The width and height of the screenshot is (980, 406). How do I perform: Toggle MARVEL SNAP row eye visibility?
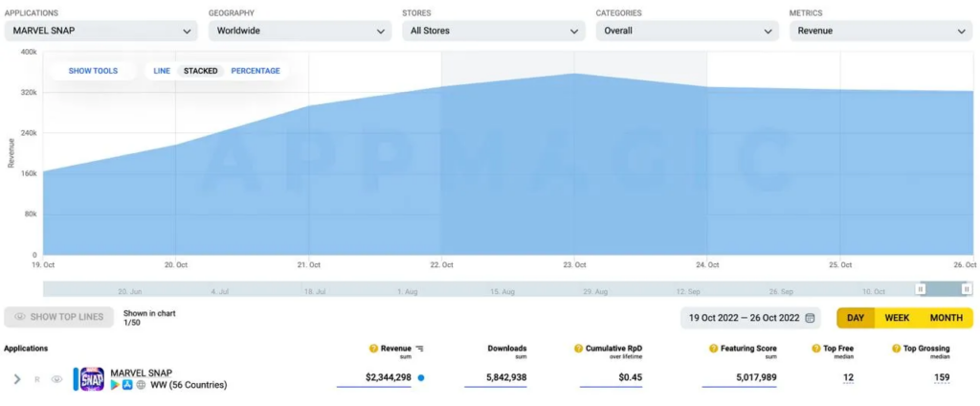pyautogui.click(x=56, y=379)
